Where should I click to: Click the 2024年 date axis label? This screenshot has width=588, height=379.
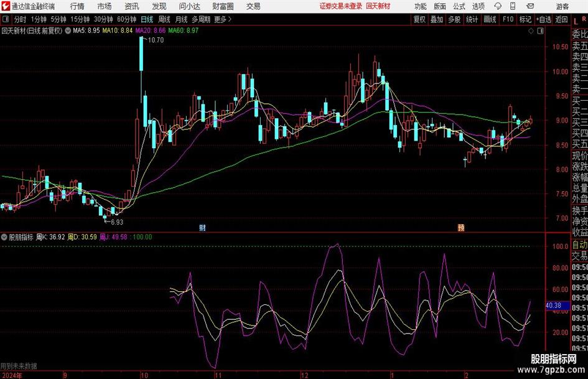(12, 375)
